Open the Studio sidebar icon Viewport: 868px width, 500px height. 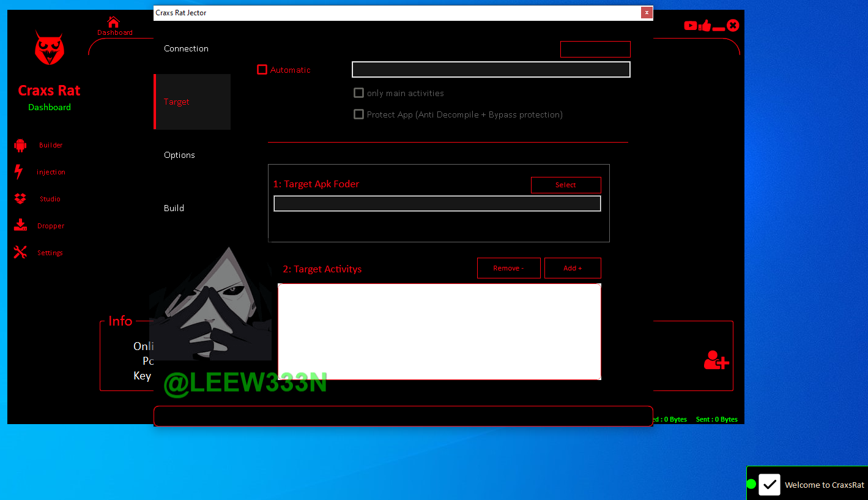[x=20, y=199]
